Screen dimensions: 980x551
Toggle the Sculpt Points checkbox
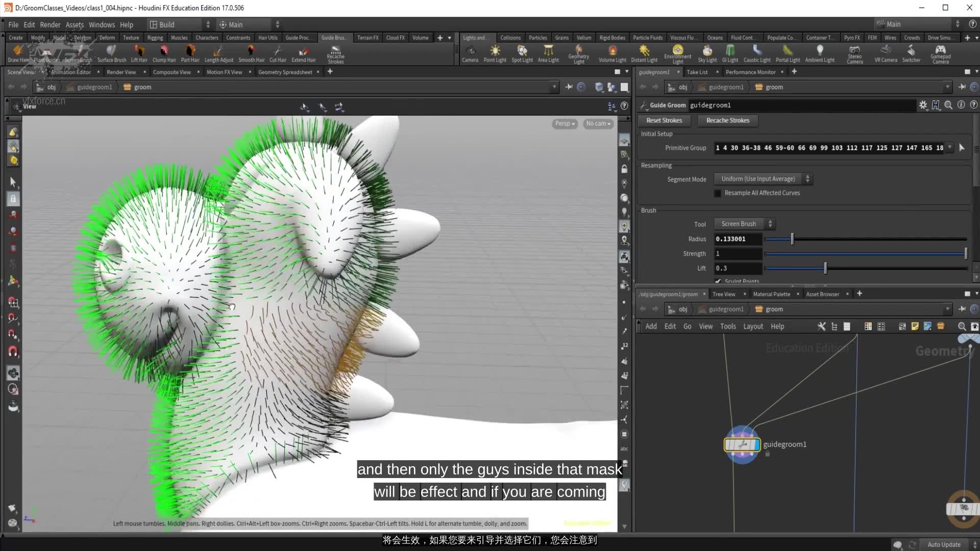point(718,281)
